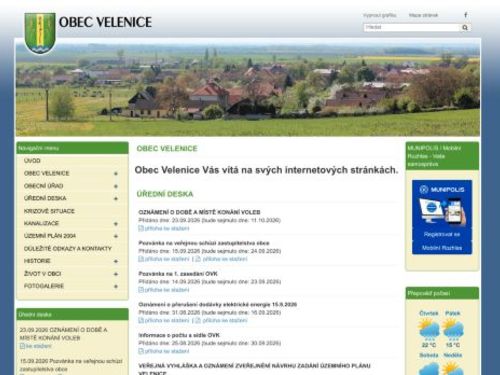This screenshot has height=375, width=500.
Task: Click VEŘEJNÁ VYHLÁŠKA A OZNÁMENÍ notice title
Action: (254, 369)
